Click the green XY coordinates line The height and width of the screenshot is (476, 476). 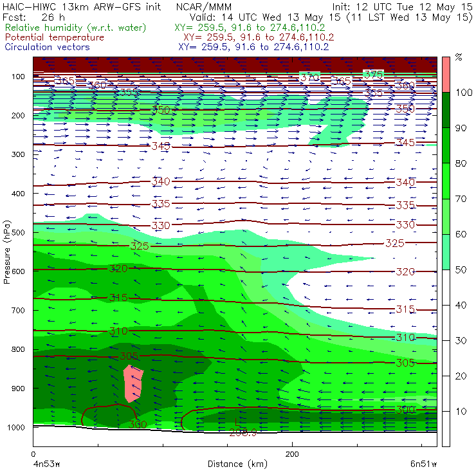pos(250,28)
